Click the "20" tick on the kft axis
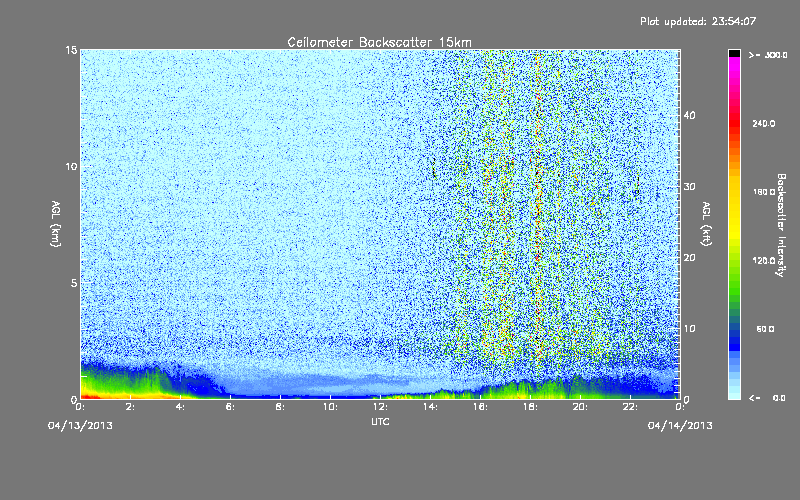 click(x=689, y=257)
